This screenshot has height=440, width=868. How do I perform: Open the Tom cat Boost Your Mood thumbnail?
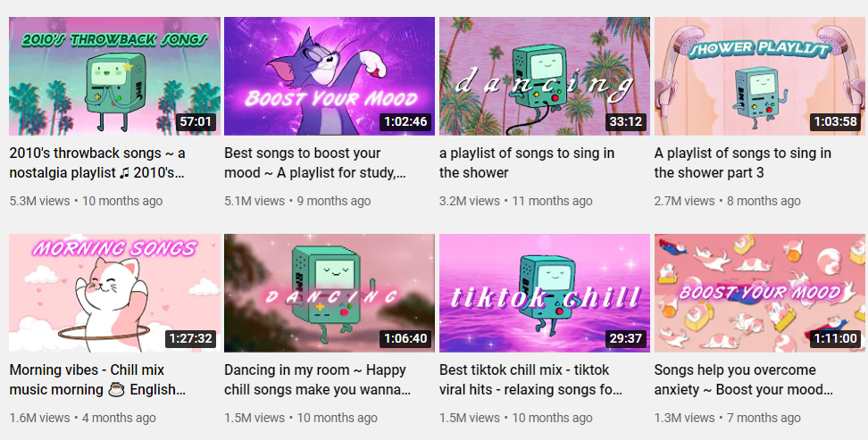point(330,76)
